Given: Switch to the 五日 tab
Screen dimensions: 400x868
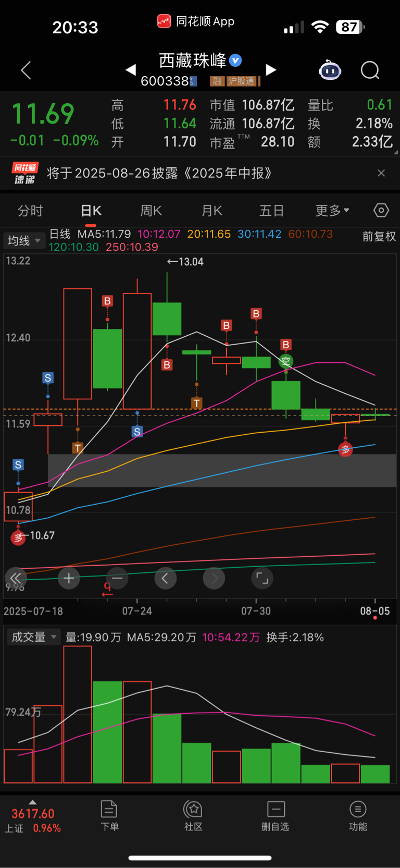Looking at the screenshot, I should [272, 211].
